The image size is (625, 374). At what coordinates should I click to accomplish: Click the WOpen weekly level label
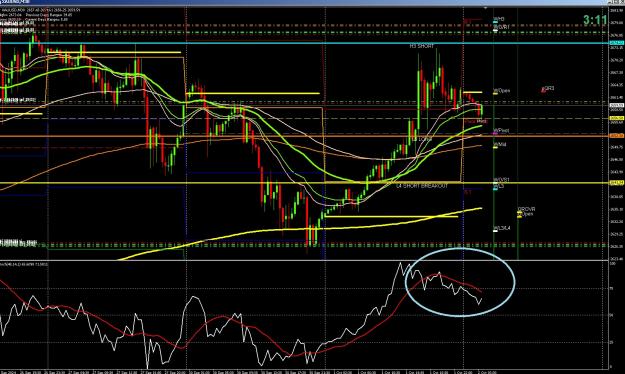[502, 91]
